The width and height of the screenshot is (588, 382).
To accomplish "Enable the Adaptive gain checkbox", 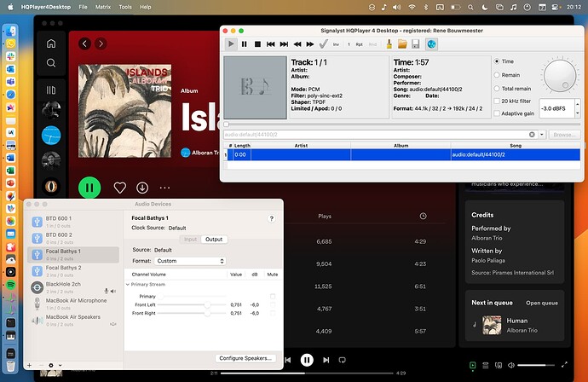I will click(x=497, y=113).
